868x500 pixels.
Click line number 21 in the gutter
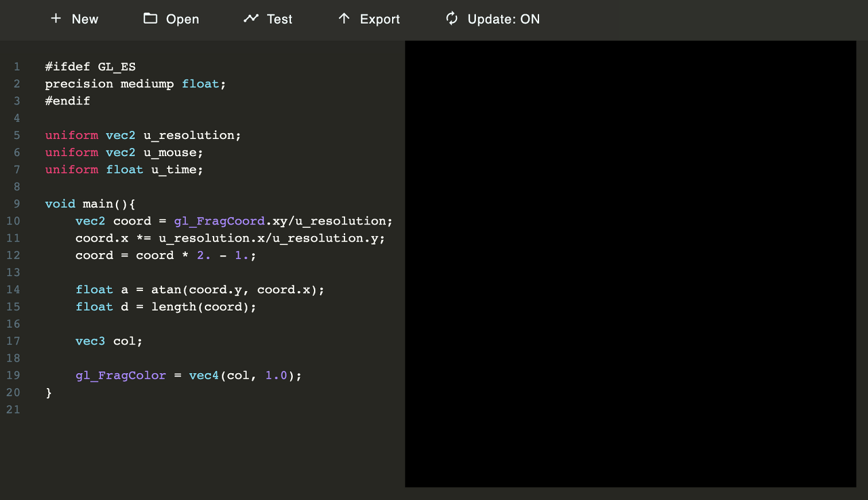pos(13,410)
